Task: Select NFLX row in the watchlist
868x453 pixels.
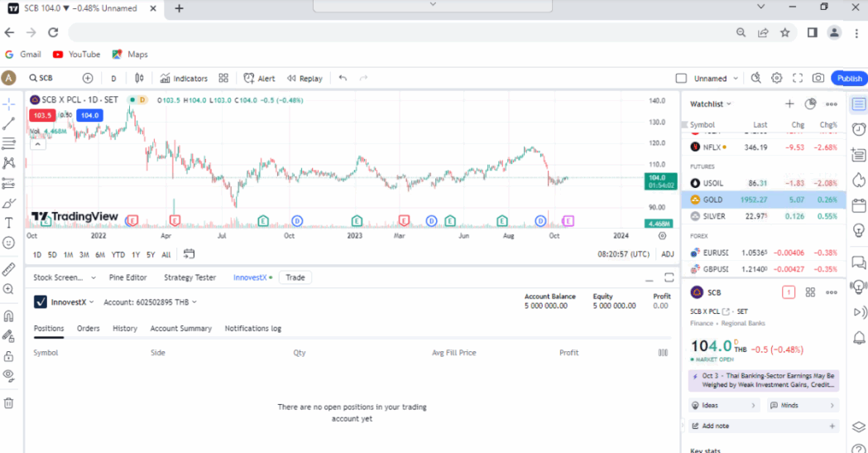Action: point(764,147)
